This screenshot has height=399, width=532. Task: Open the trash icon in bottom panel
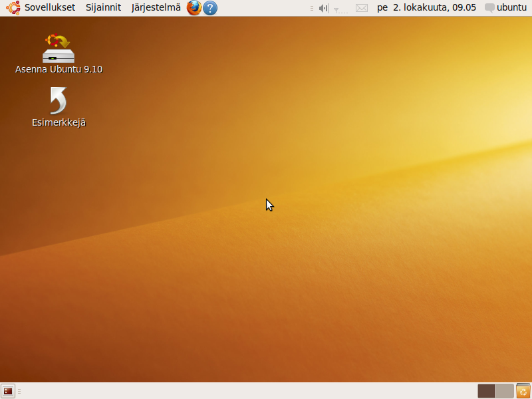coord(523,391)
